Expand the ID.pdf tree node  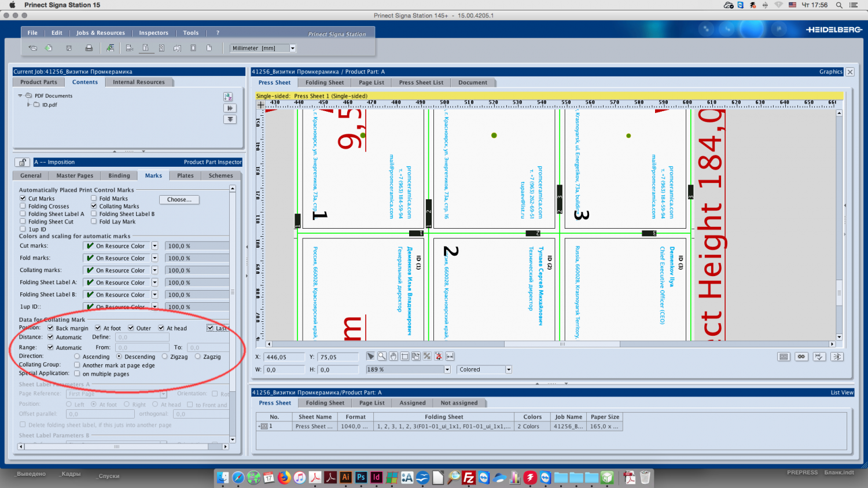pyautogui.click(x=29, y=105)
